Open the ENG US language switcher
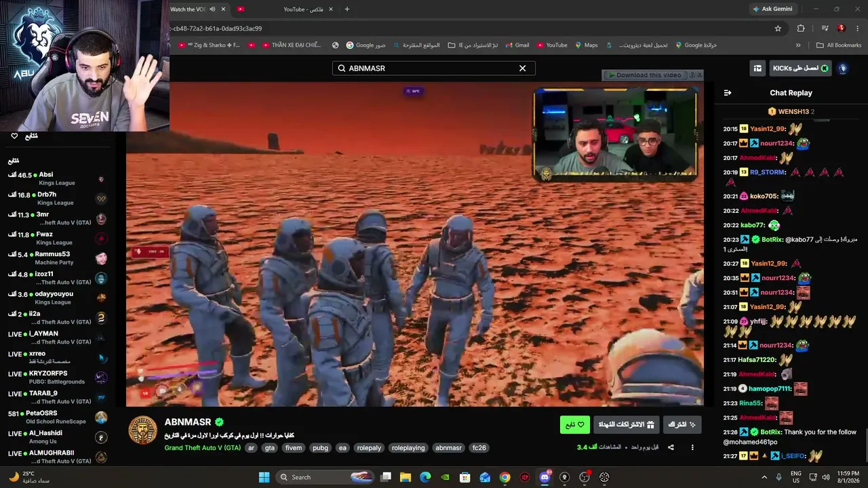This screenshot has height=488, width=868. (x=796, y=477)
